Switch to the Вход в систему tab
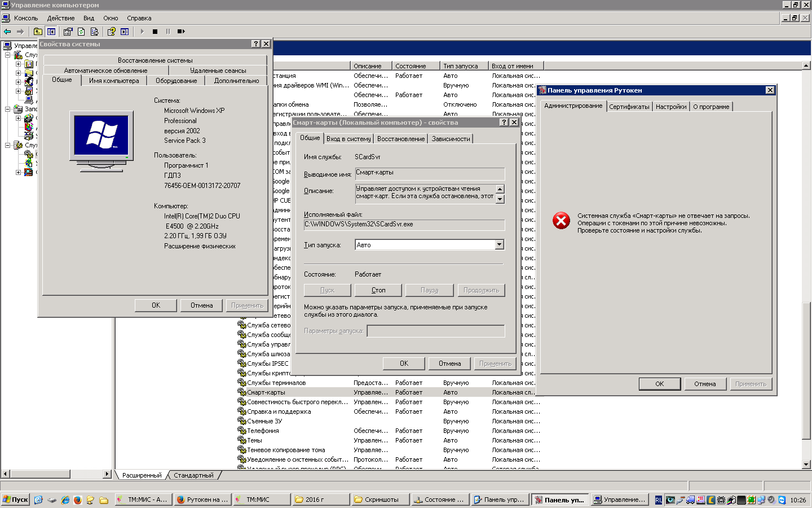 [x=348, y=139]
